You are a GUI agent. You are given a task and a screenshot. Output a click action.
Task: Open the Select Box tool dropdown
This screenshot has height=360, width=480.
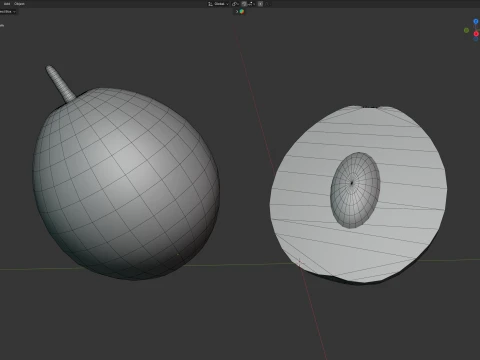point(8,12)
